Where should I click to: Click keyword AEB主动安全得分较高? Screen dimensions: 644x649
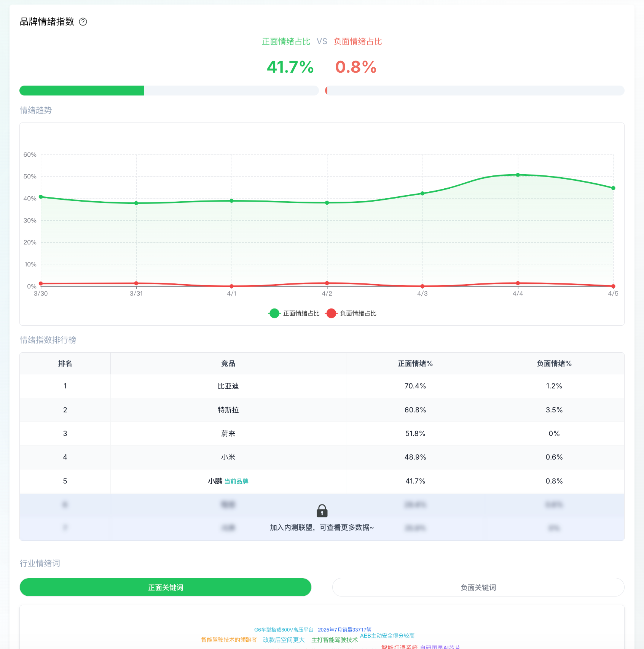point(387,635)
